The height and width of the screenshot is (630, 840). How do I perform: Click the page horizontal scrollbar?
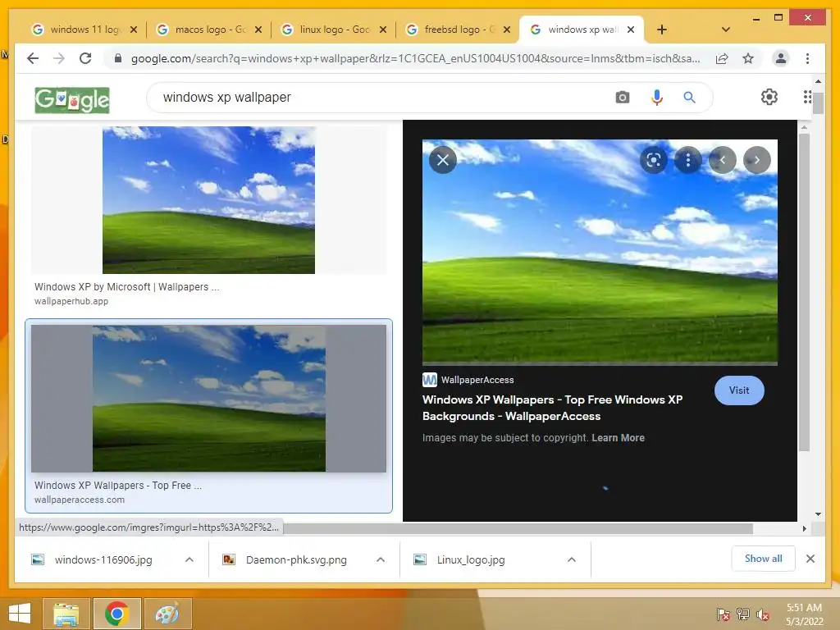coord(518,528)
